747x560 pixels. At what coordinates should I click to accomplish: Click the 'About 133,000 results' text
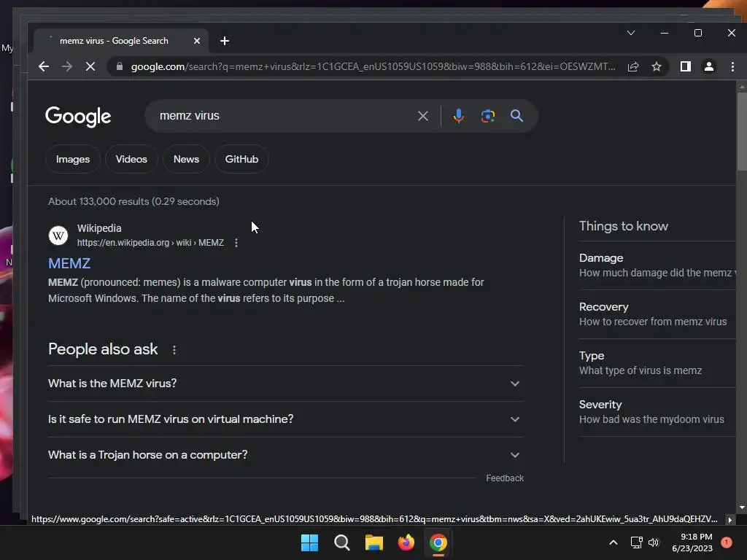133,201
